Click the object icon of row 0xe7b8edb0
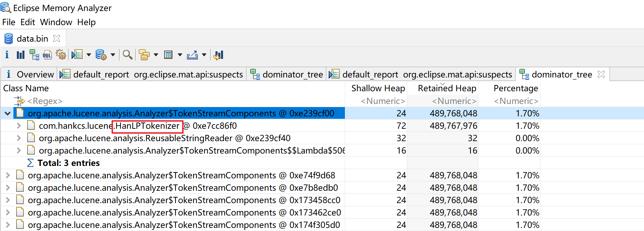Image resolution: width=644 pixels, height=231 pixels. 20,187
